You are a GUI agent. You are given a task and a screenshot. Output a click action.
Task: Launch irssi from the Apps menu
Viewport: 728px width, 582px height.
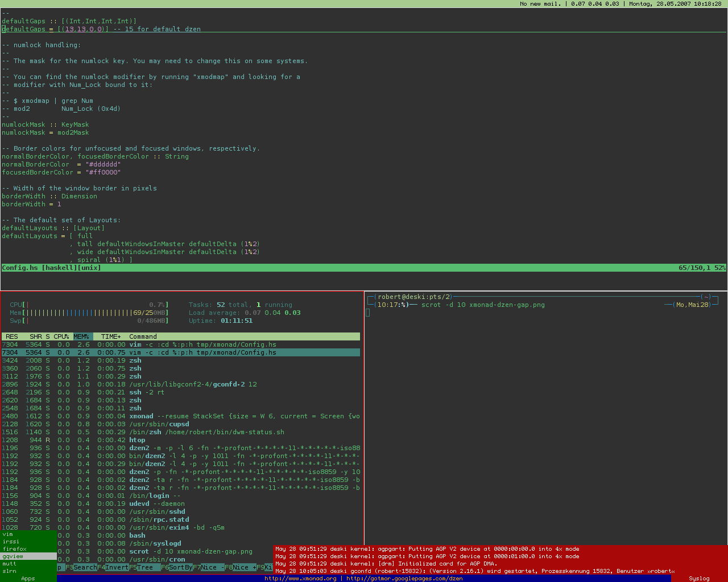(11, 542)
